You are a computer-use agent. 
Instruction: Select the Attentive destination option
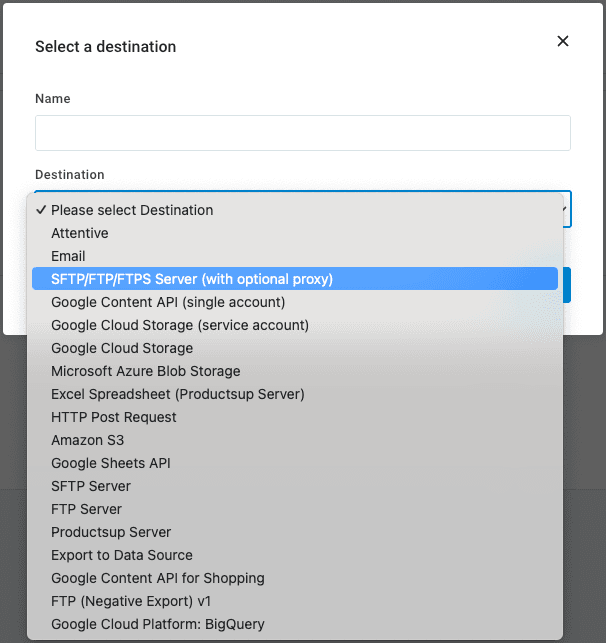coord(80,233)
